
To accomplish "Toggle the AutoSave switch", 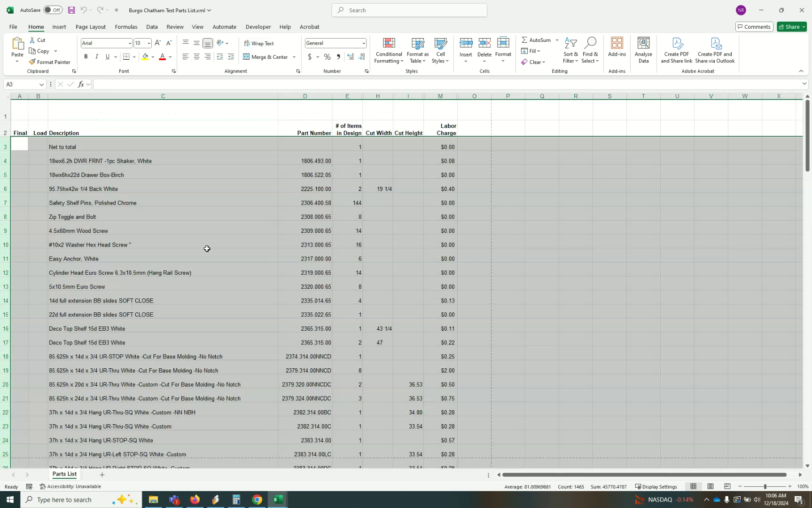I will click(x=53, y=10).
